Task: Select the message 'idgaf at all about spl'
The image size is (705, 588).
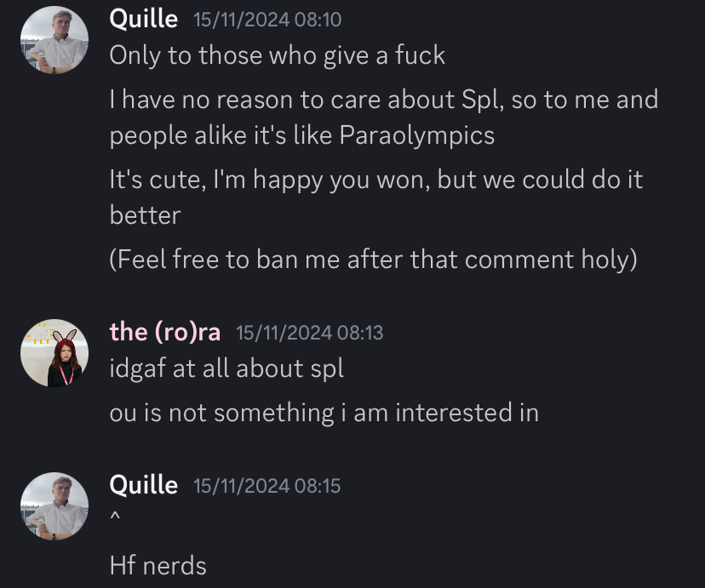Action: [x=226, y=368]
